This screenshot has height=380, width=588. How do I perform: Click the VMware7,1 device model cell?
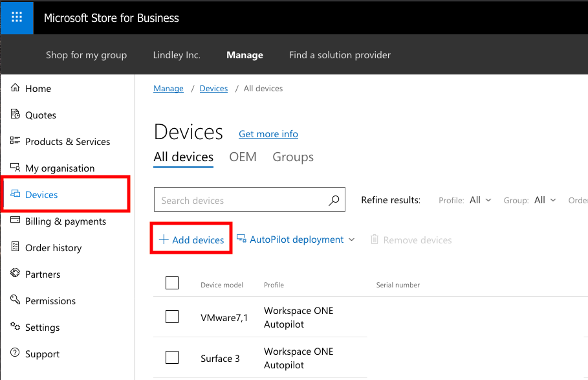pyautogui.click(x=224, y=318)
